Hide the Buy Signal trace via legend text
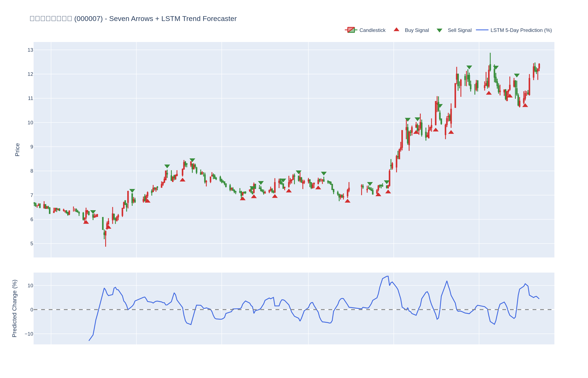Screen dimensions: 588x378 tap(416, 30)
